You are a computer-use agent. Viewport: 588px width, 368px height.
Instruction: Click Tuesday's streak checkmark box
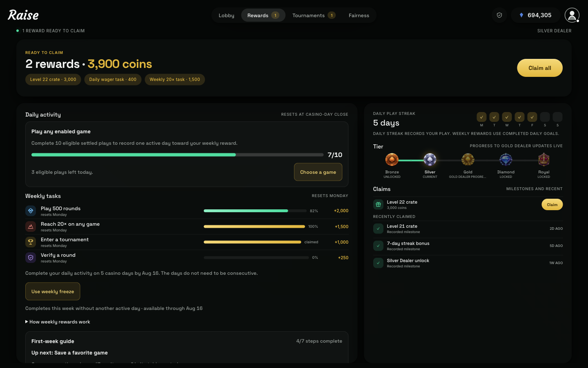(494, 117)
